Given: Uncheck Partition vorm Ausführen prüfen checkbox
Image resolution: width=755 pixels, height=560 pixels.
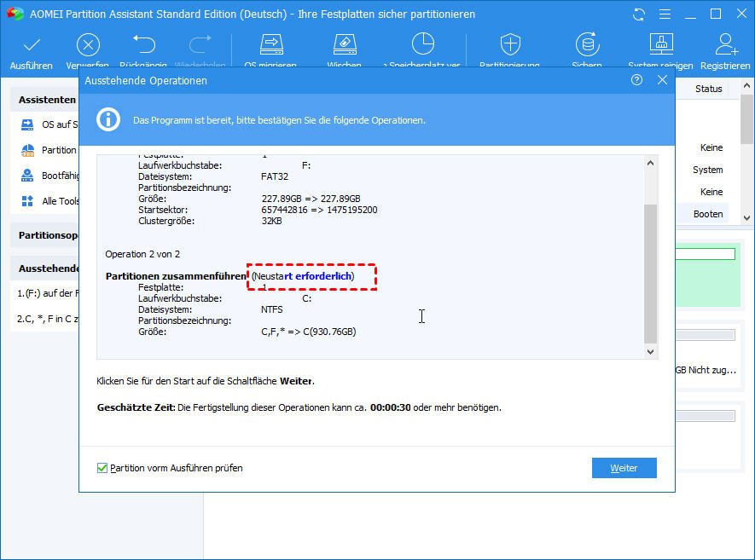Looking at the screenshot, I should (x=102, y=468).
